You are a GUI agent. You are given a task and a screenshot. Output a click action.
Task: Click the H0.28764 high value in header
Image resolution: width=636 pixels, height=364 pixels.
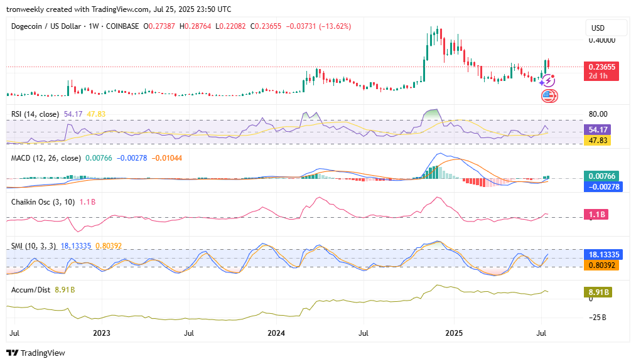coord(195,26)
